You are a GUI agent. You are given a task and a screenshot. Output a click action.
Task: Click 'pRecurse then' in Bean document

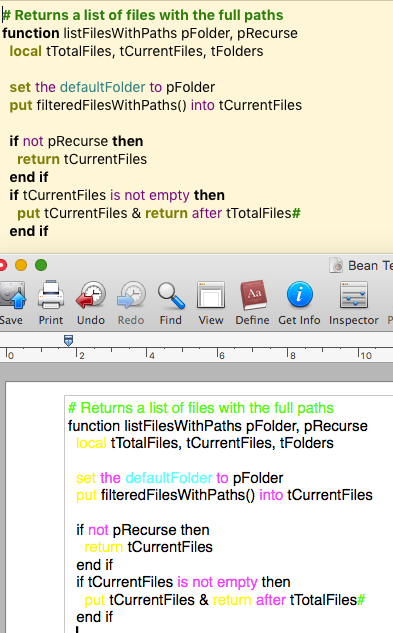(161, 530)
